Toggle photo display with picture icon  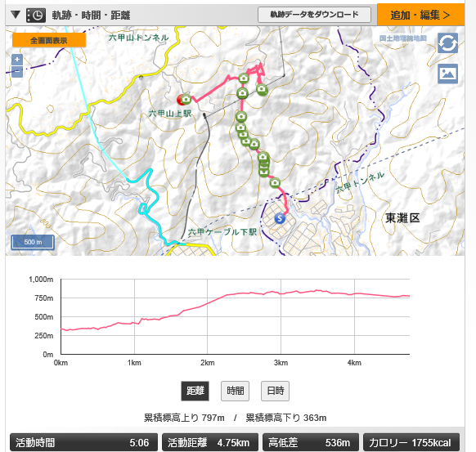(x=447, y=74)
